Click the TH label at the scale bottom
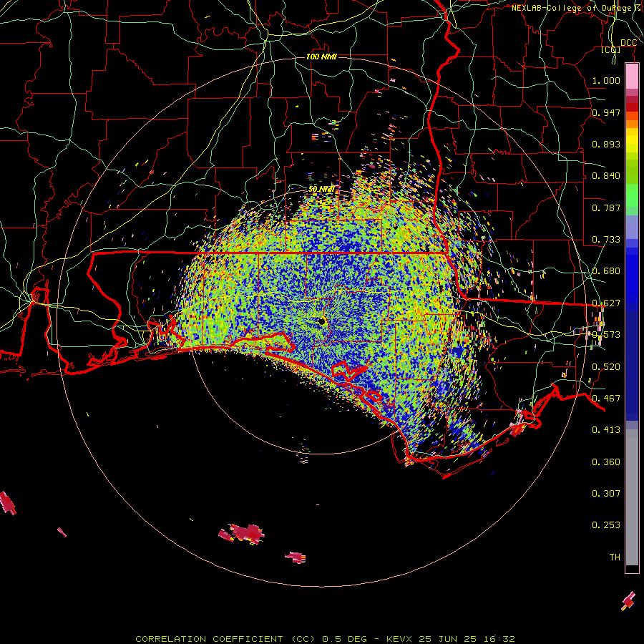 615,557
